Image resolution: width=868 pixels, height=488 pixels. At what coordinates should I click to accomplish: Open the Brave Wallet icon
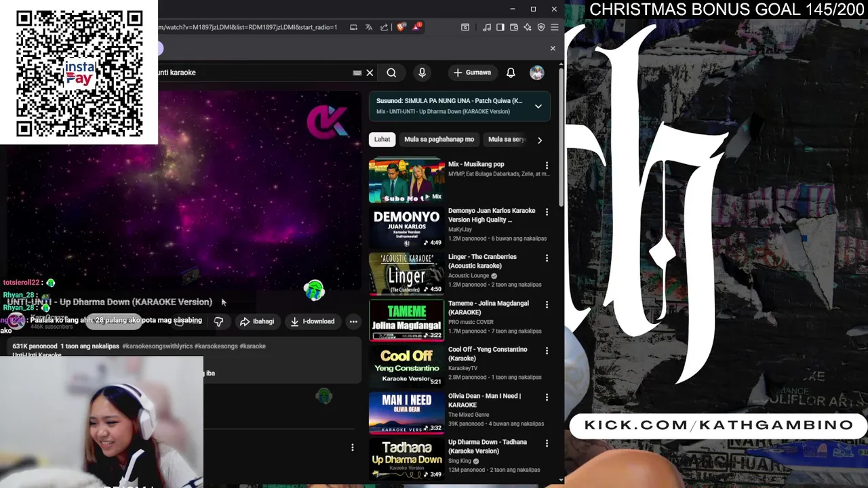(x=514, y=27)
